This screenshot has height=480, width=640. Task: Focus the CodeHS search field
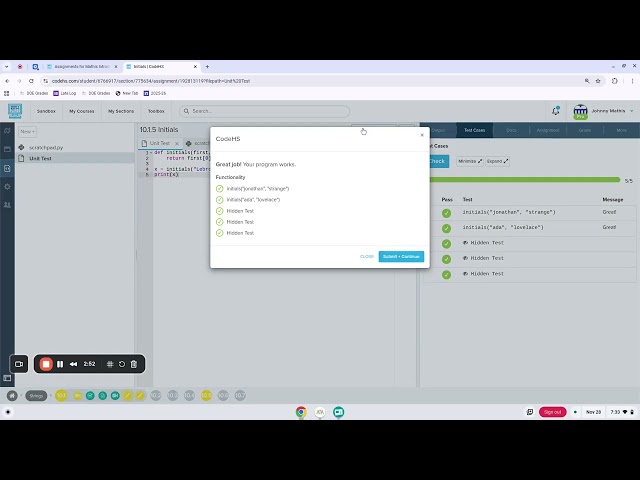click(264, 111)
